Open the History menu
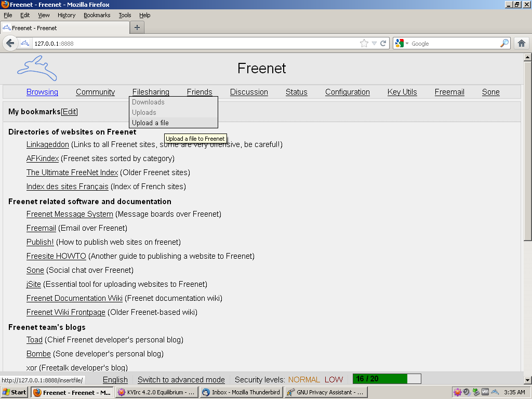The width and height of the screenshot is (532, 399). coord(66,15)
